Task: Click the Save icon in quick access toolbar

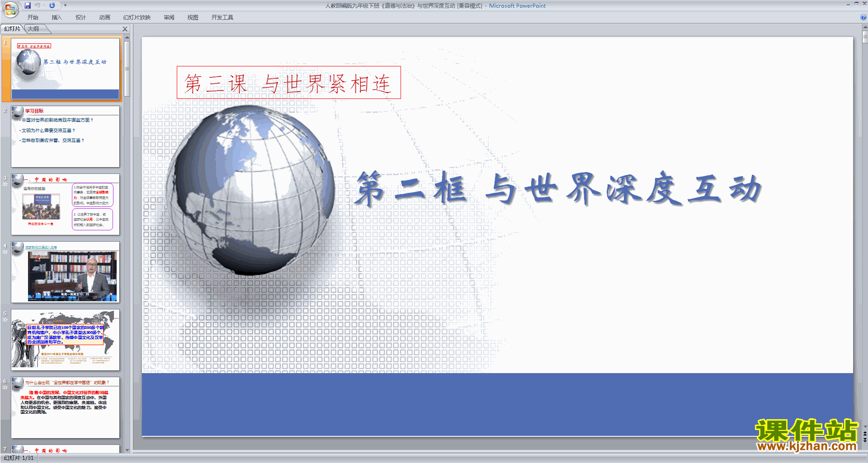Action: pos(28,5)
